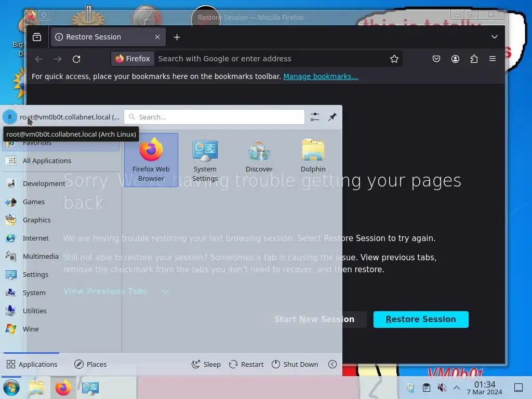
Task: Switch to the Applications tab
Action: tap(32, 364)
